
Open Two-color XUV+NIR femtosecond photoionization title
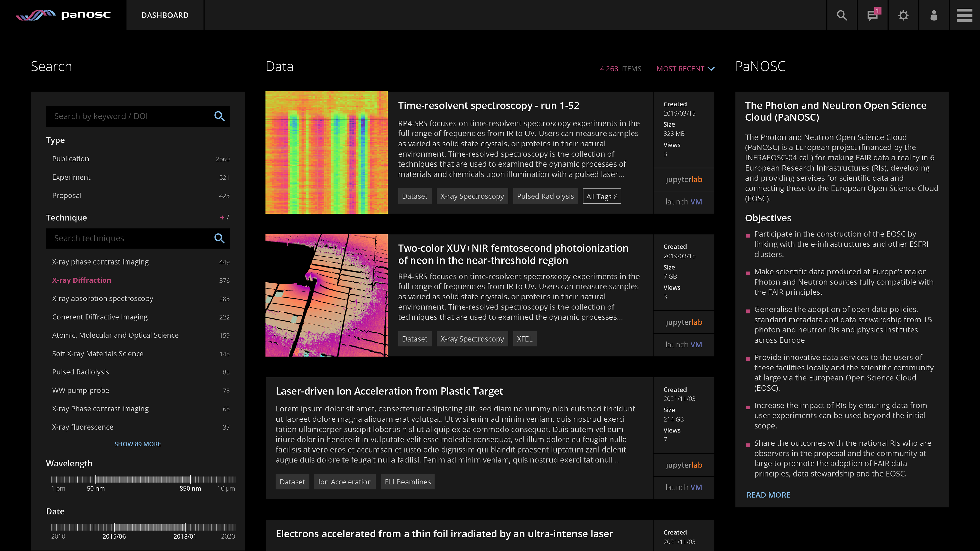pos(513,254)
